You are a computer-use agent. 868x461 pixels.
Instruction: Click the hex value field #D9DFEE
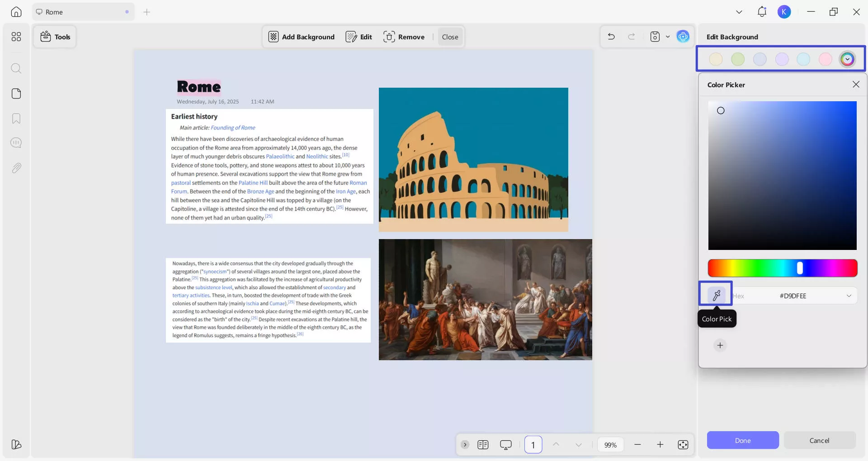click(x=793, y=296)
